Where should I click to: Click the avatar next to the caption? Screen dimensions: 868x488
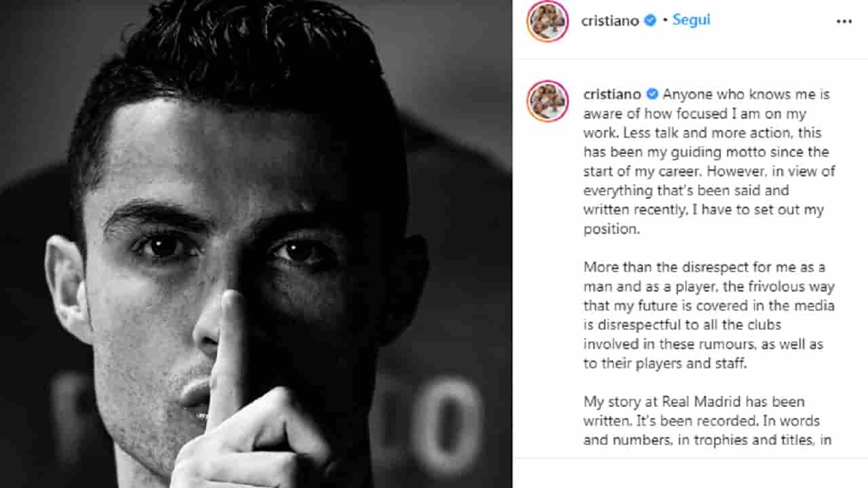coord(548,101)
